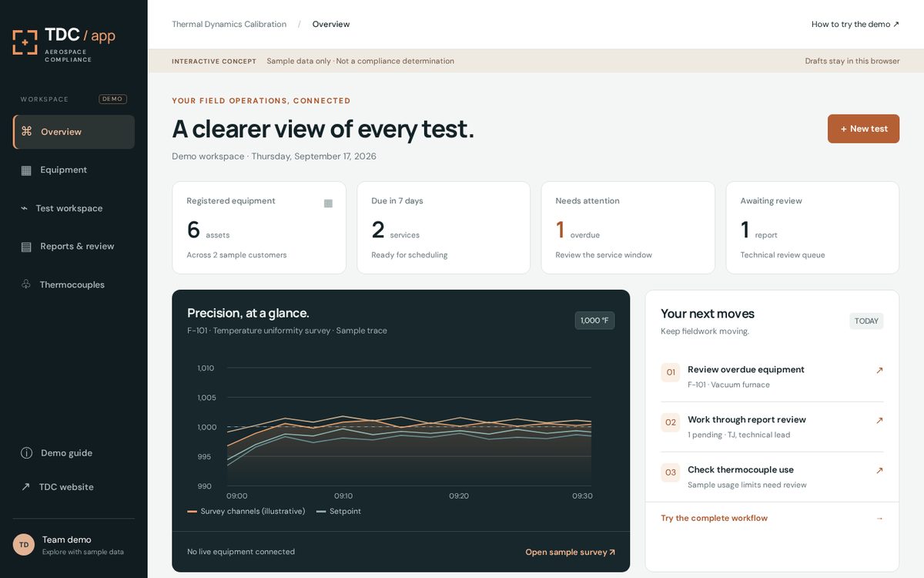Click grid icon on Registered equipment card
Screen dimensions: 924x578
click(x=328, y=203)
